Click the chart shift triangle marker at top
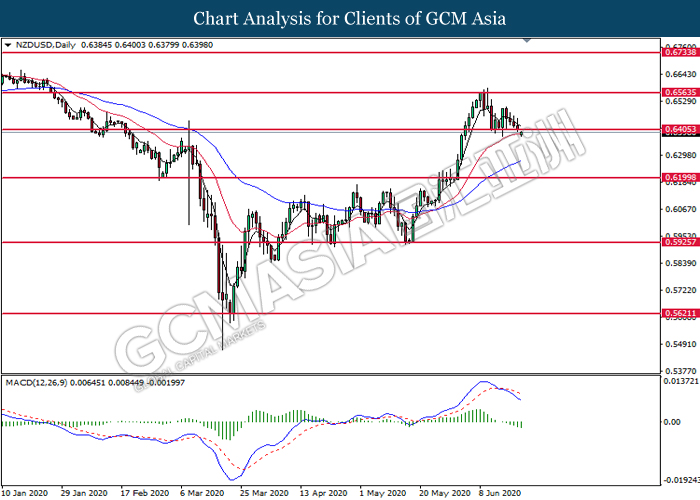The image size is (700, 500). [x=527, y=40]
